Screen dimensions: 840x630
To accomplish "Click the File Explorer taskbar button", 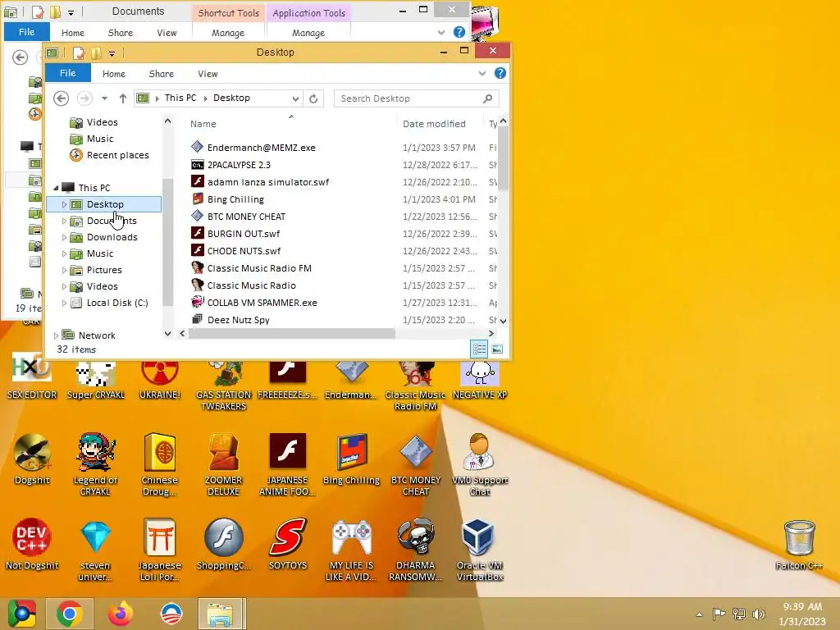I will (x=221, y=614).
